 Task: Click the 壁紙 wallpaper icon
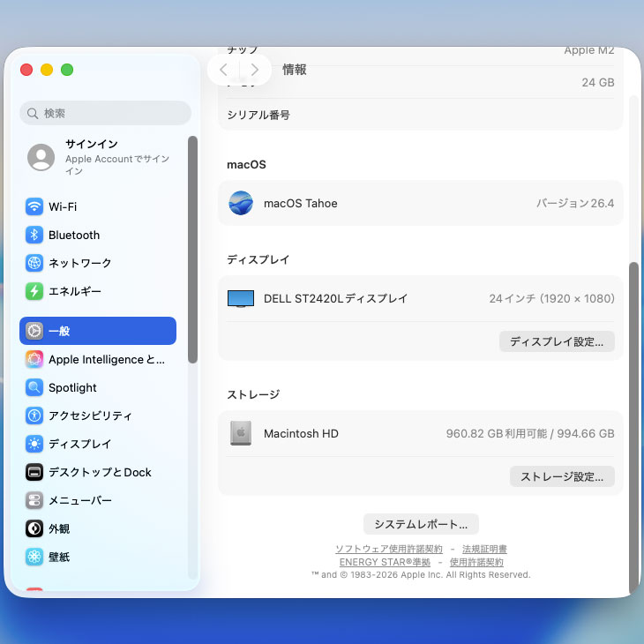pos(34,557)
